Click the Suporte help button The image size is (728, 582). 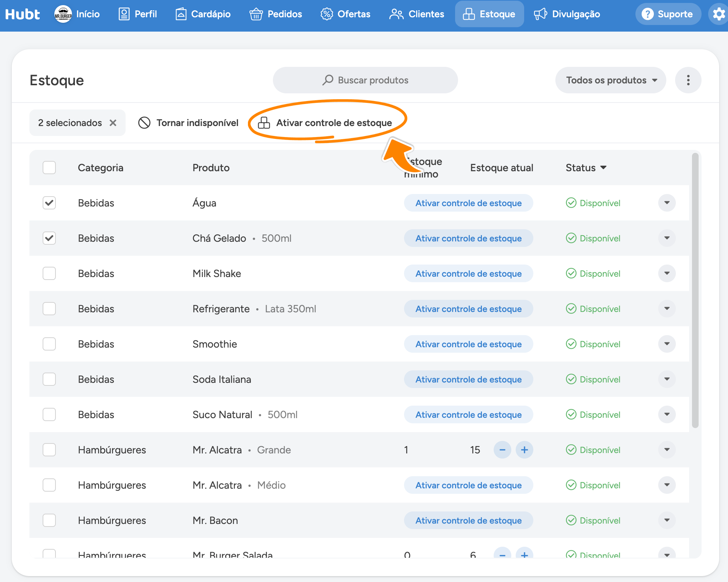tap(668, 14)
